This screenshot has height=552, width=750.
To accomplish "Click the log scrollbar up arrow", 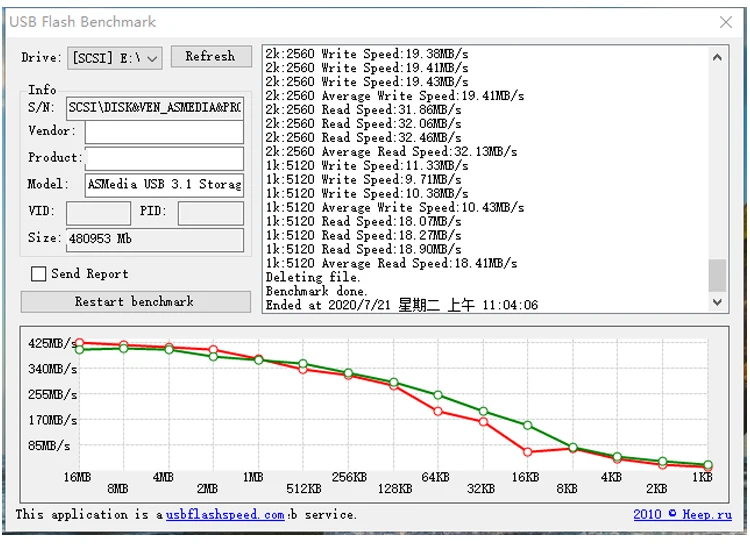I will [717, 57].
